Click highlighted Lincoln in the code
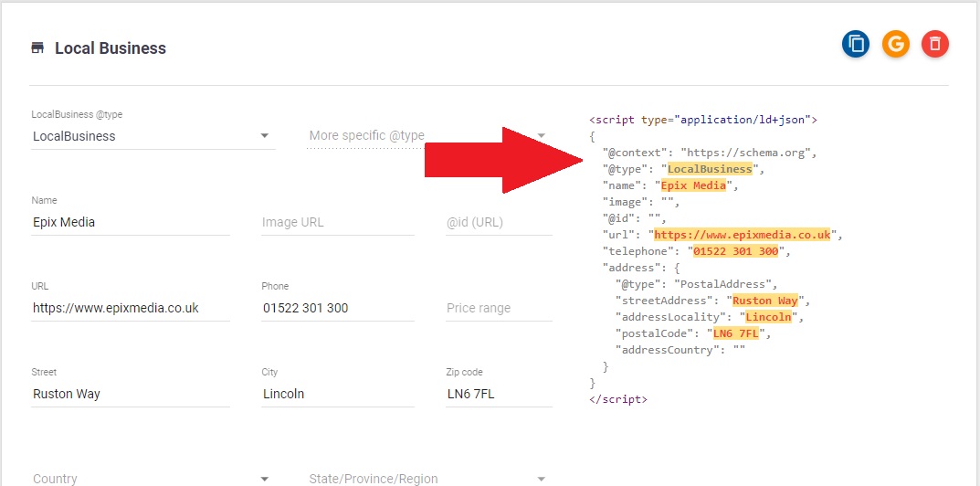This screenshot has width=980, height=486. tap(769, 316)
